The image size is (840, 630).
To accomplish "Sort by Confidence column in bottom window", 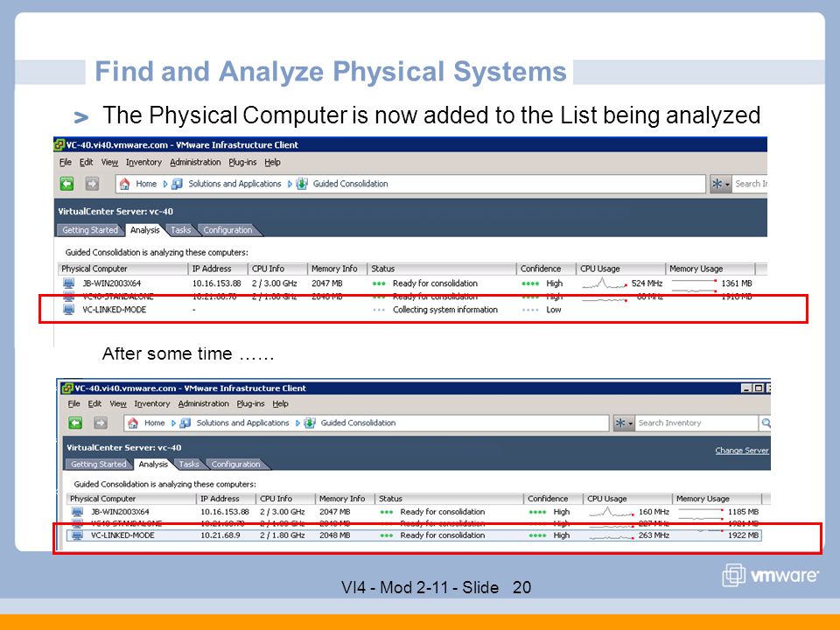I will [553, 498].
